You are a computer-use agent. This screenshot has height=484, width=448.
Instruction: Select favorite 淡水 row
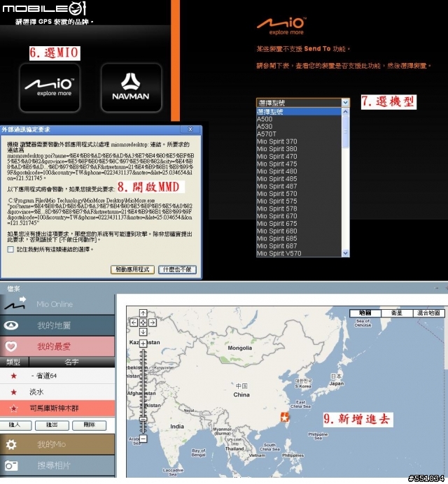coord(57,392)
